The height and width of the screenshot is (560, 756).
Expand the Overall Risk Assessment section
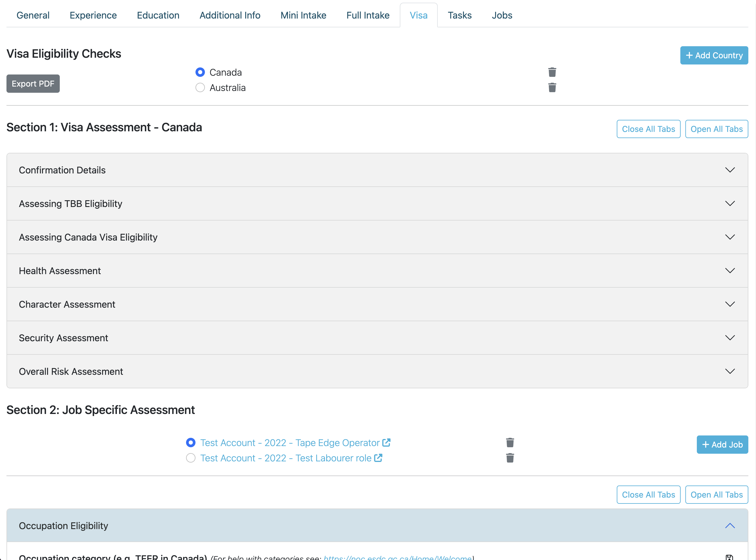click(730, 371)
